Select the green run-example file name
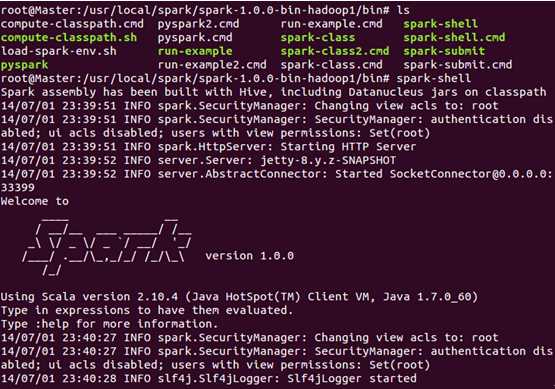This screenshot has width=555, height=389. point(195,51)
